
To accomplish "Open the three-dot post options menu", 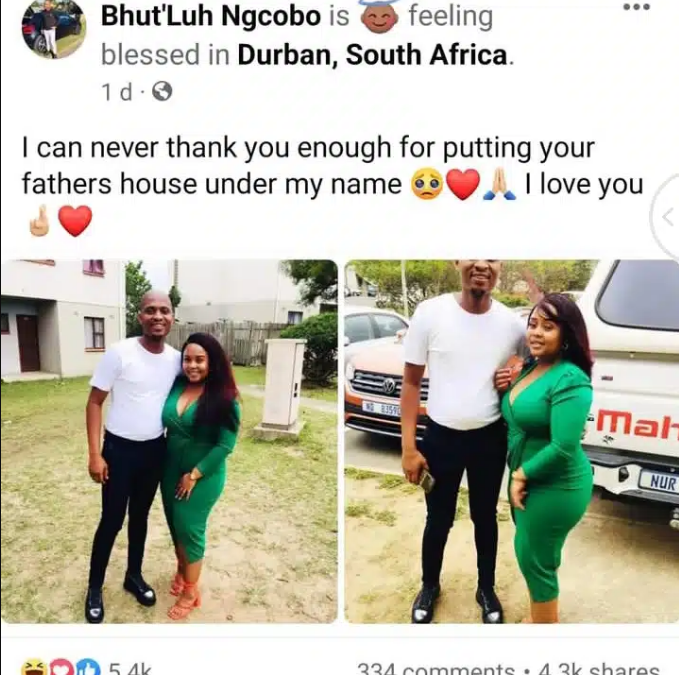I will (x=637, y=7).
